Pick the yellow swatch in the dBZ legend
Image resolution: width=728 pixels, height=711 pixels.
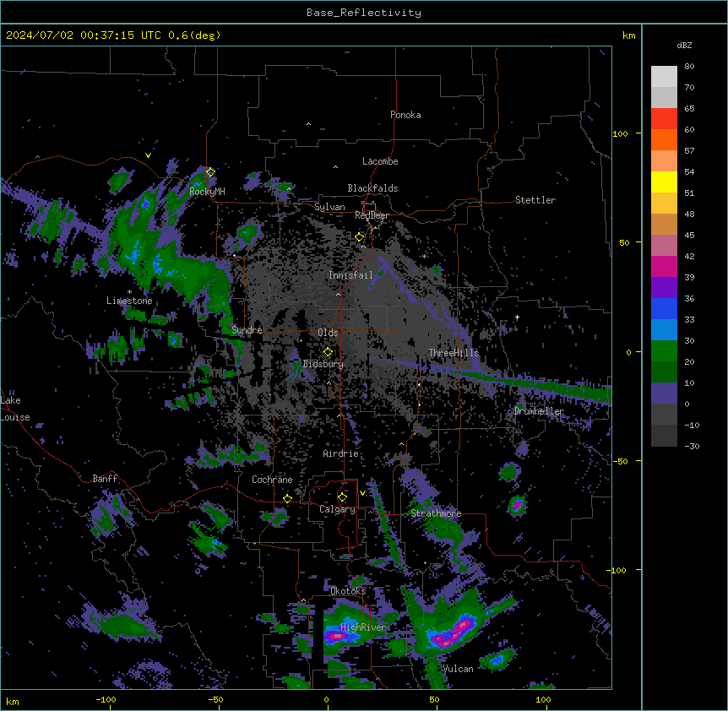pyautogui.click(x=664, y=182)
